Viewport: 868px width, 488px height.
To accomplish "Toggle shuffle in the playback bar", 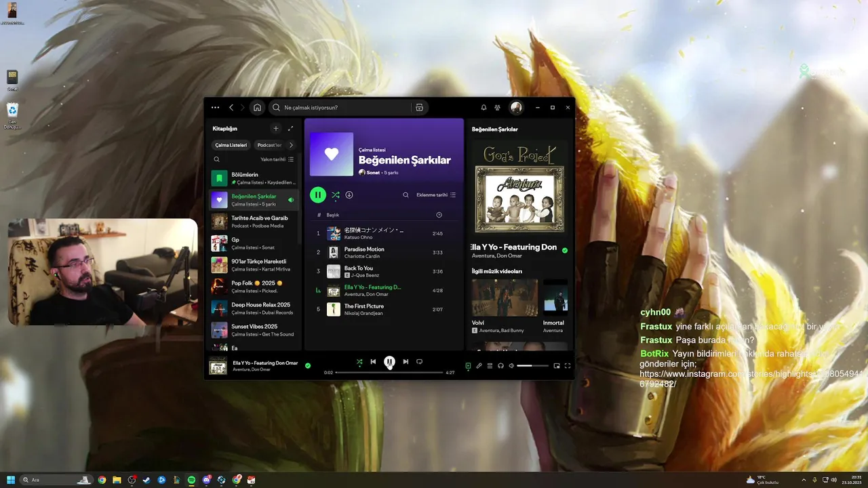I will point(359,362).
